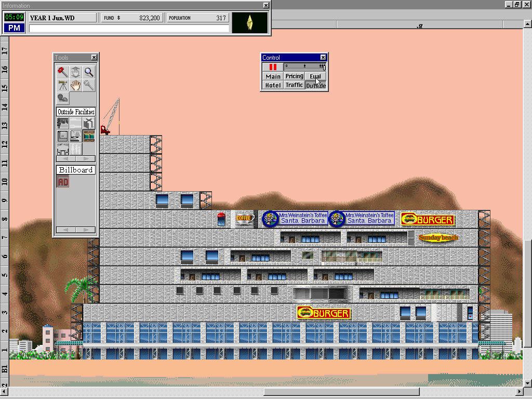Image resolution: width=532 pixels, height=399 pixels.
Task: Select the telescope view tool
Action: 63,85
